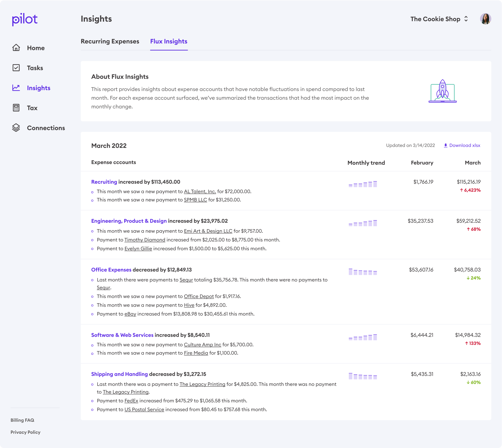
Task: Click the eBay vendor link
Action: 130,314
